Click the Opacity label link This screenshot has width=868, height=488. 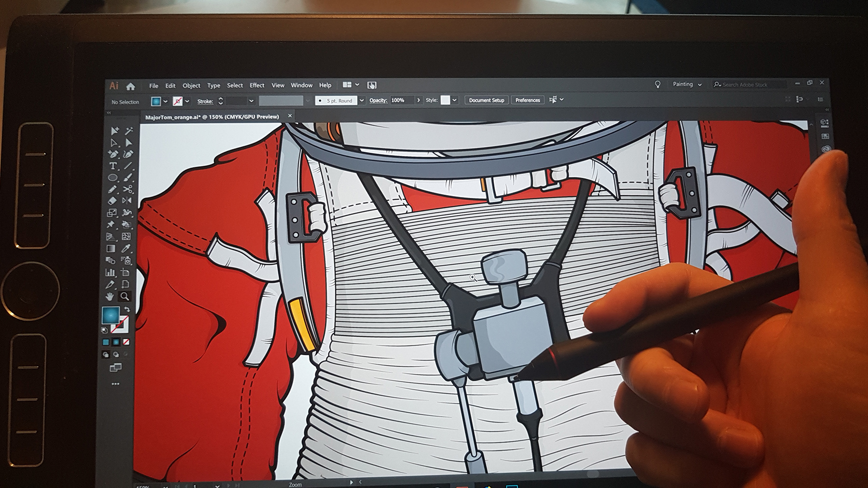(378, 100)
